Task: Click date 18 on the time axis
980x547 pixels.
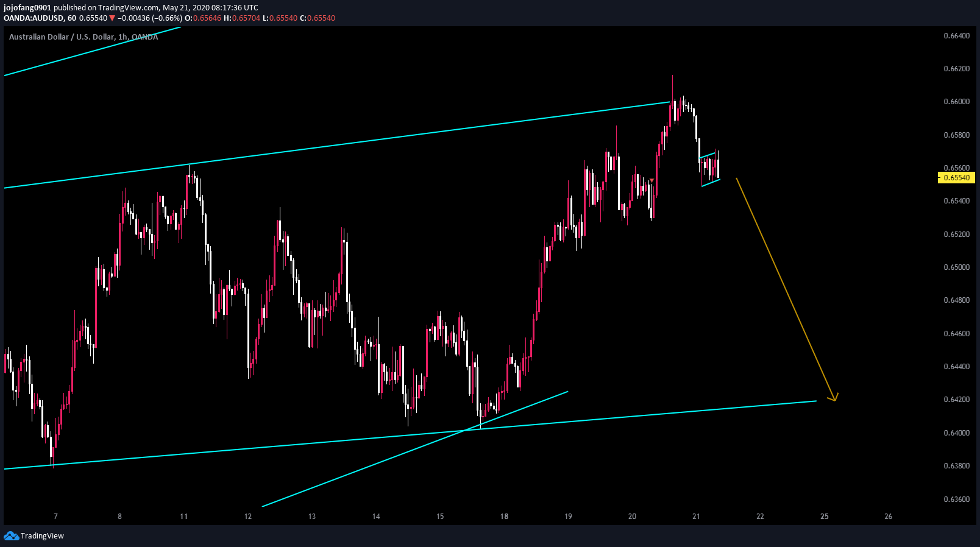Action: tap(504, 517)
